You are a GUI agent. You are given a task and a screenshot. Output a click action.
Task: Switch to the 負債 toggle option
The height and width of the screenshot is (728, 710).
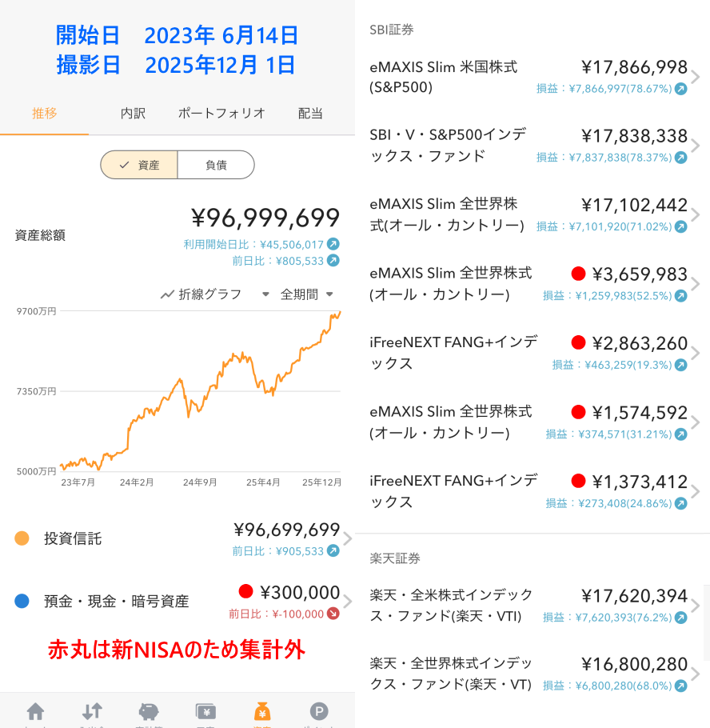tap(216, 165)
